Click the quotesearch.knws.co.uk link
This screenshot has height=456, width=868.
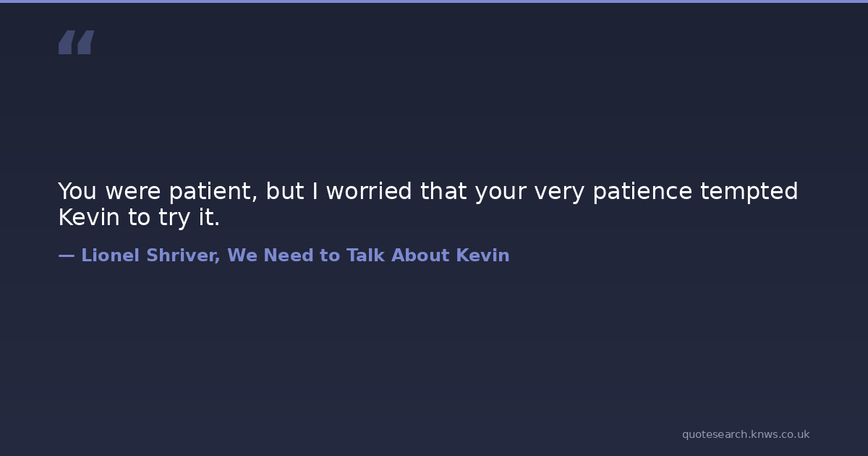point(746,434)
